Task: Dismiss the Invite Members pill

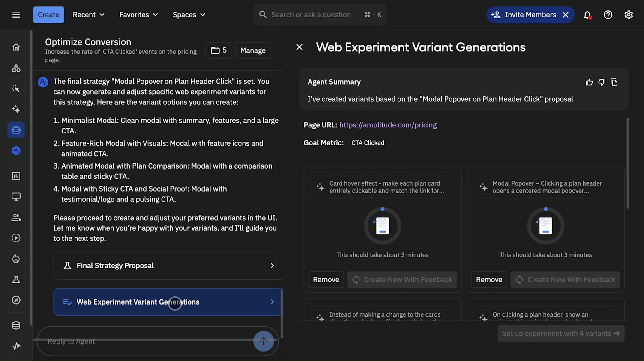Action: pyautogui.click(x=566, y=15)
